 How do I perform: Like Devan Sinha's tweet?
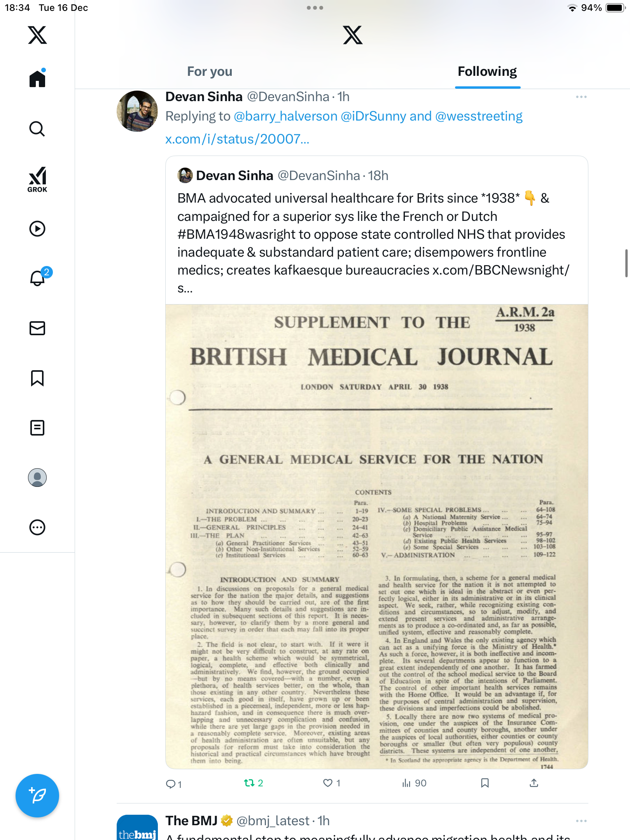[x=332, y=783]
